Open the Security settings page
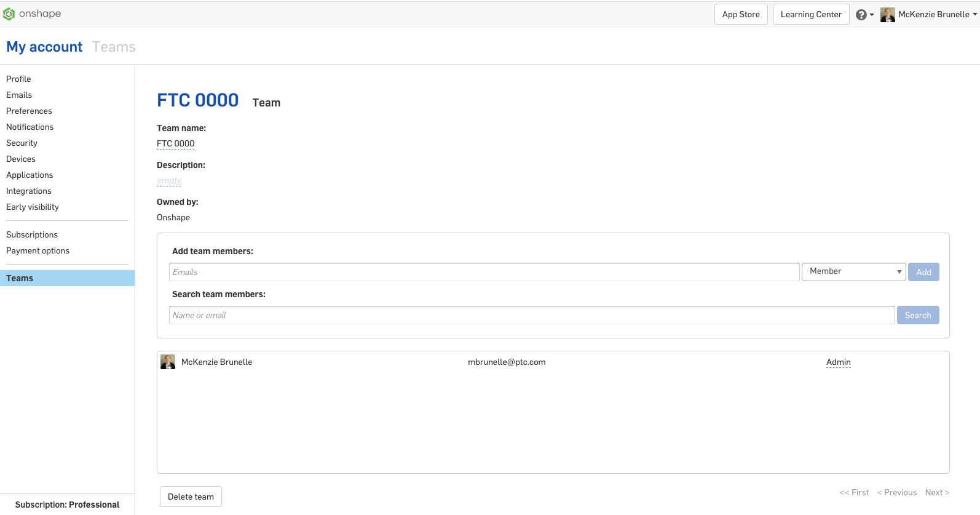Viewport: 980px width, 515px height. 22,143
